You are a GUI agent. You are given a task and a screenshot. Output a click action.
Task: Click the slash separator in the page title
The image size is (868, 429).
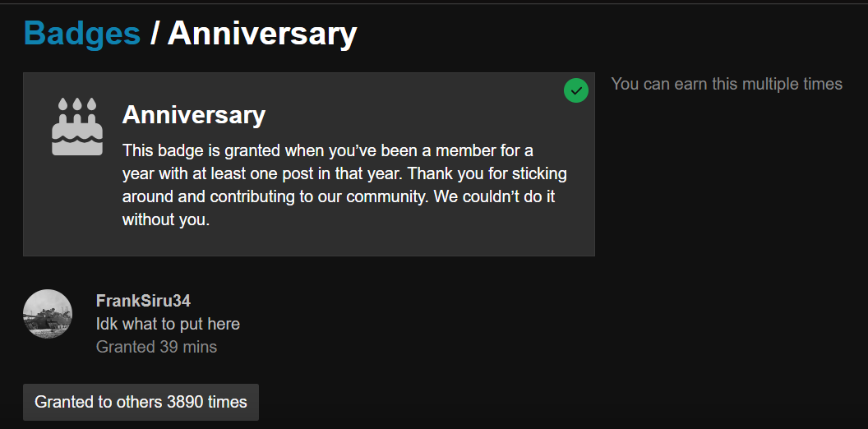(x=155, y=34)
